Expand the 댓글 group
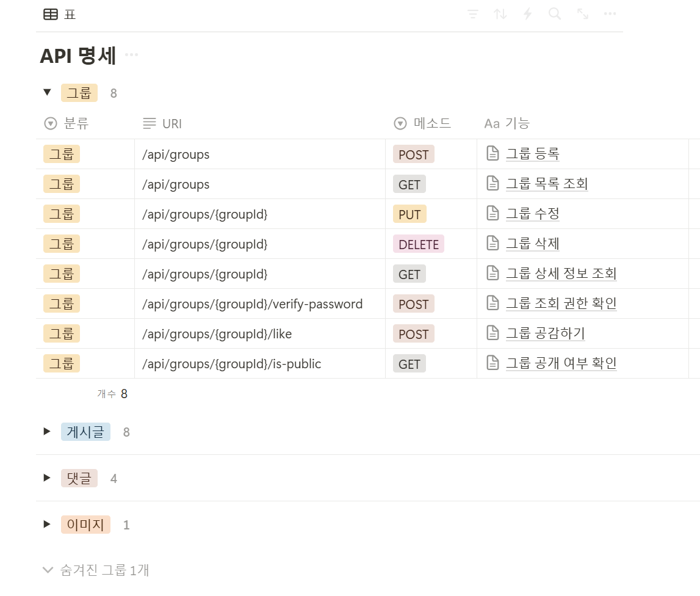 pyautogui.click(x=47, y=478)
